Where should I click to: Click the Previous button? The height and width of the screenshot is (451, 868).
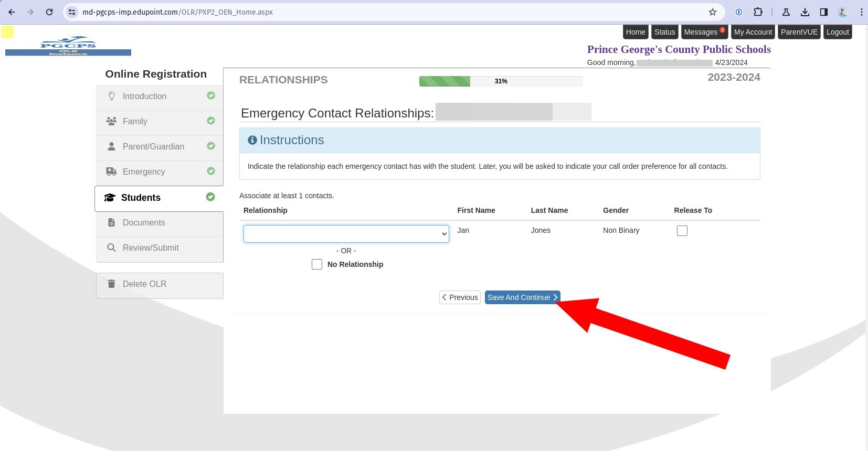pyautogui.click(x=460, y=297)
